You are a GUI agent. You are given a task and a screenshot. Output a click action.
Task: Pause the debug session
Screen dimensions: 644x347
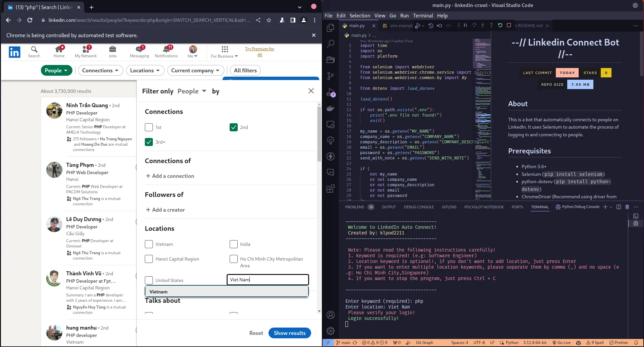pyautogui.click(x=465, y=25)
